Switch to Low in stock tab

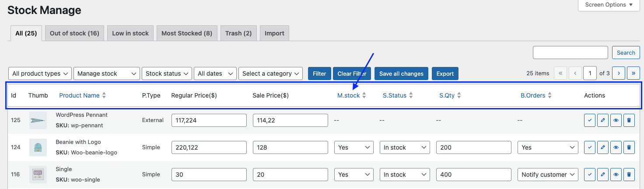130,33
